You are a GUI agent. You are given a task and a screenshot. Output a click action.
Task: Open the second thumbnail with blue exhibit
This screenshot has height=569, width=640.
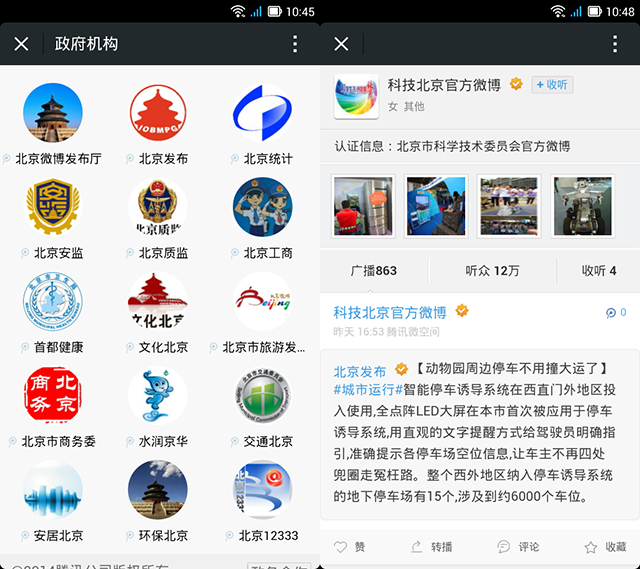[436, 206]
